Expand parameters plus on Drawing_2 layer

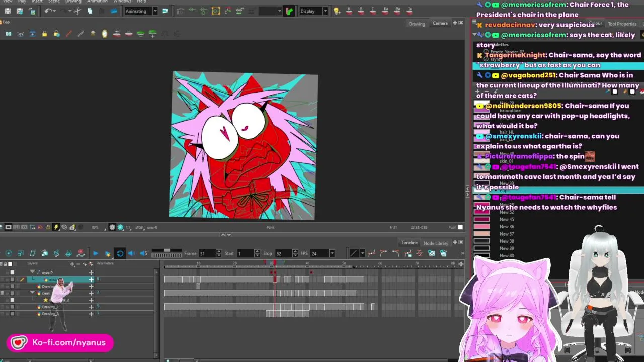(x=91, y=306)
